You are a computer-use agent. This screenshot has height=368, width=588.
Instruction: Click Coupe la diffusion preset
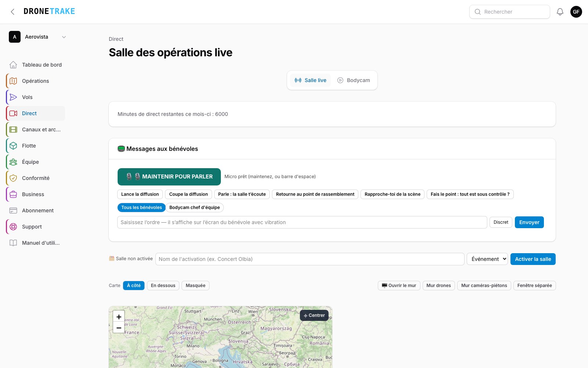(189, 194)
